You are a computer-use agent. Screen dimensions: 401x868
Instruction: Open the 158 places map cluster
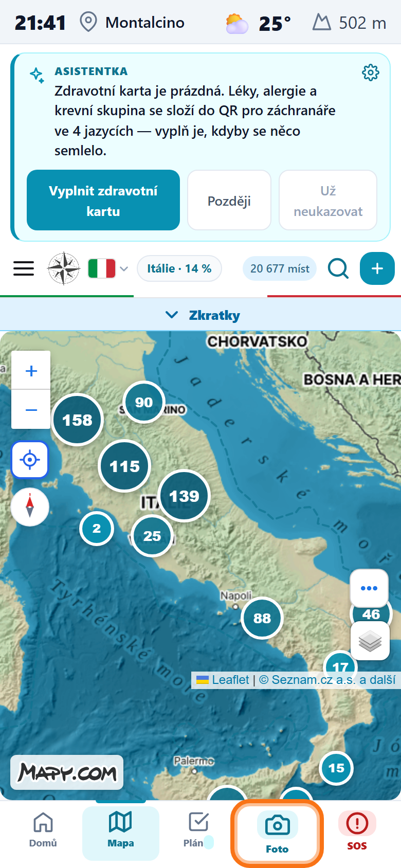click(x=78, y=420)
